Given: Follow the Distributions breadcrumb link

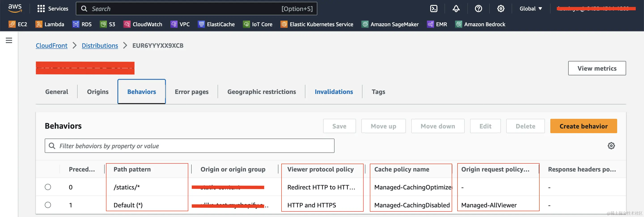Looking at the screenshot, I should coord(100,46).
